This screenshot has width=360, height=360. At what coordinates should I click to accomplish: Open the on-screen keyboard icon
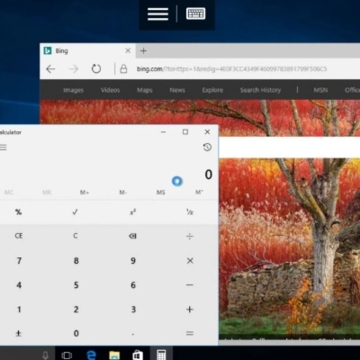pyautogui.click(x=196, y=14)
